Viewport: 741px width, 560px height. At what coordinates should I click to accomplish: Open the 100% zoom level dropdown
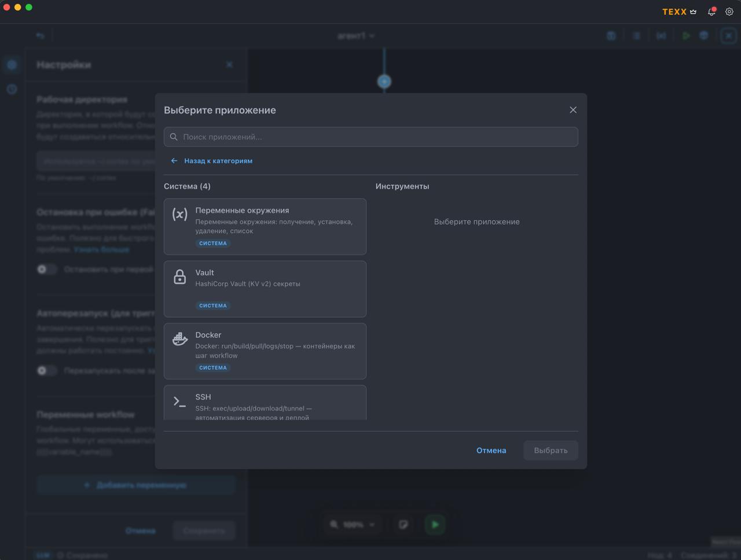353,524
